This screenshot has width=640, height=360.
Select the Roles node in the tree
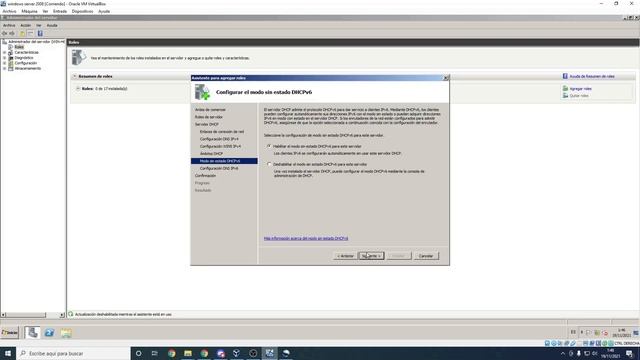19,47
